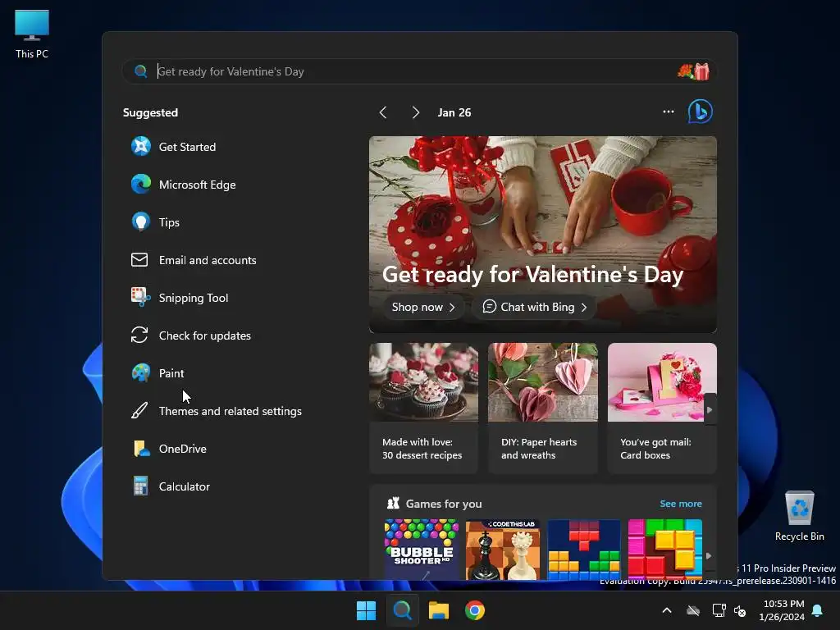The width and height of the screenshot is (840, 630).
Task: Show hidden tray icons chevron
Action: 667,610
